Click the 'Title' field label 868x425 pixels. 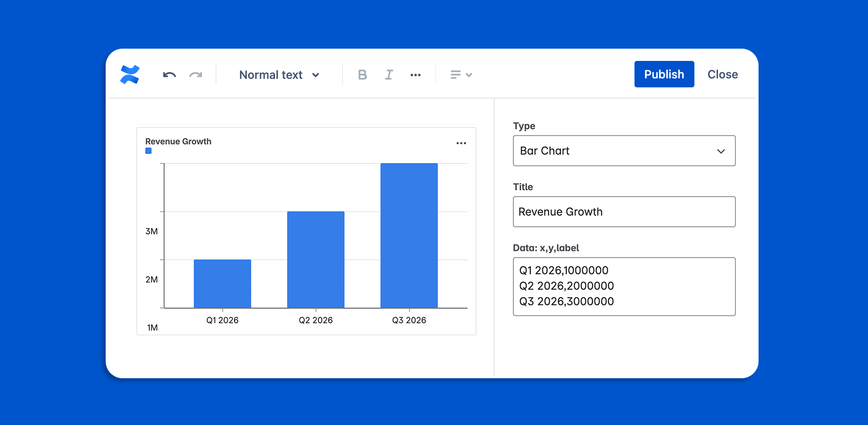pos(523,187)
